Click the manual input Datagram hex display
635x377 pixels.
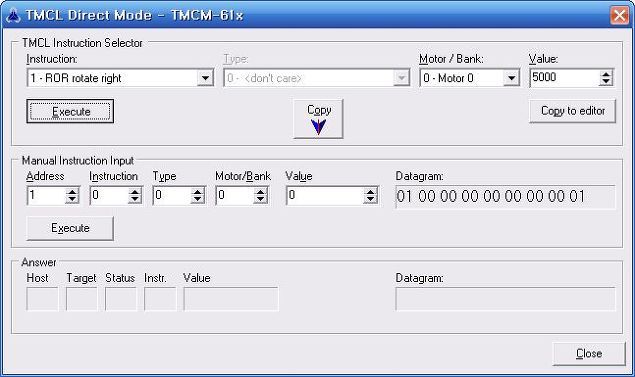(x=505, y=197)
